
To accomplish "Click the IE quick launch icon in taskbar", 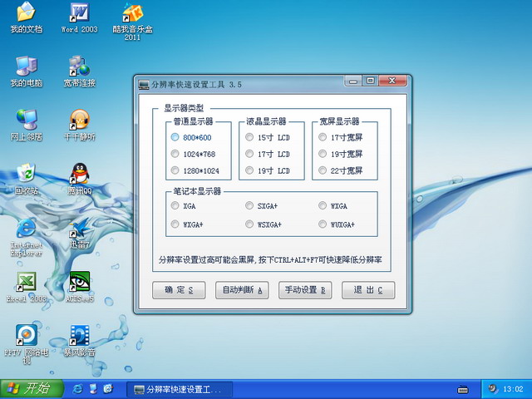I will [77, 389].
